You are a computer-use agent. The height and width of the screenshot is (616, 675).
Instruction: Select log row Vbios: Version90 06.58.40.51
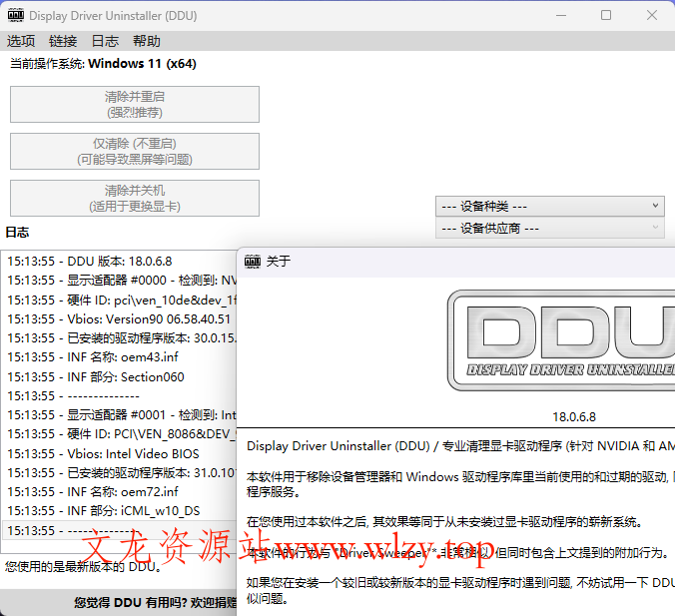[120, 318]
